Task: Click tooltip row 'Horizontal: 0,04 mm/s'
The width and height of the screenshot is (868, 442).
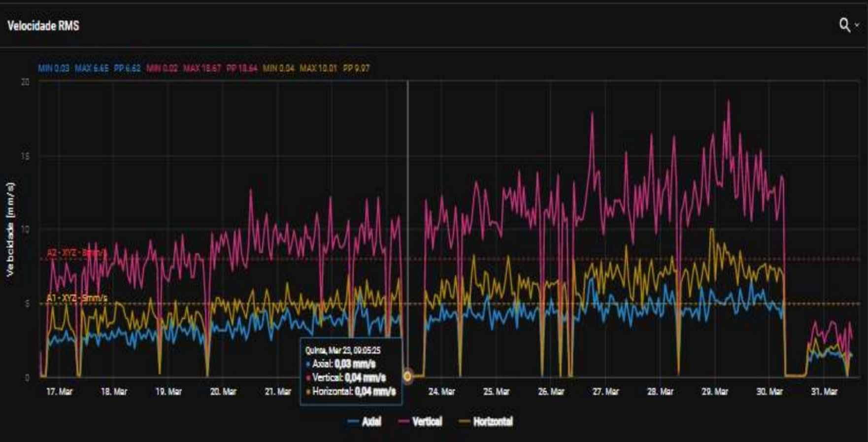Action: 351,392
